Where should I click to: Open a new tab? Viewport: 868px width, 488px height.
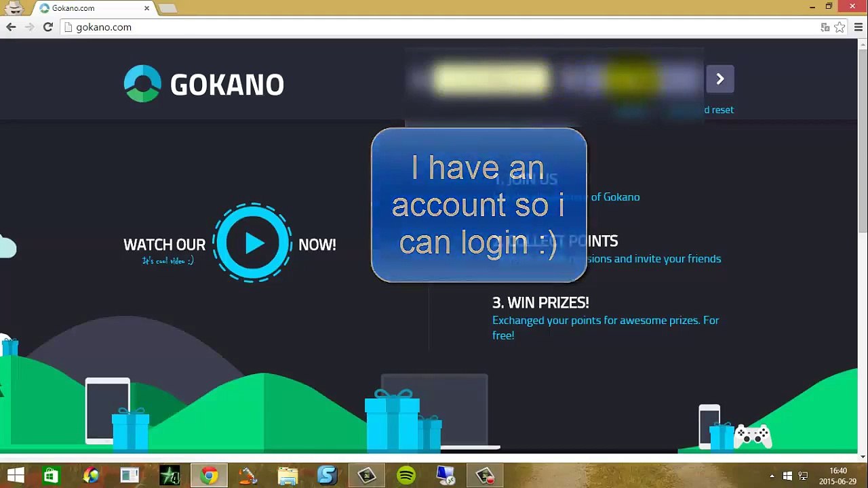tap(167, 8)
